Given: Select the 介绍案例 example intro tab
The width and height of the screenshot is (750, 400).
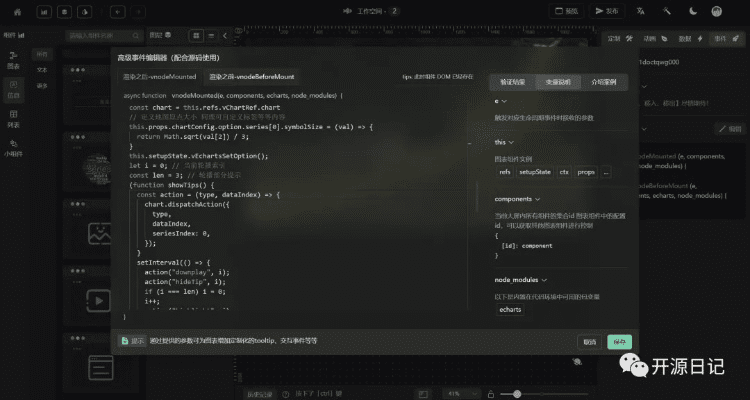Looking at the screenshot, I should pyautogui.click(x=604, y=82).
